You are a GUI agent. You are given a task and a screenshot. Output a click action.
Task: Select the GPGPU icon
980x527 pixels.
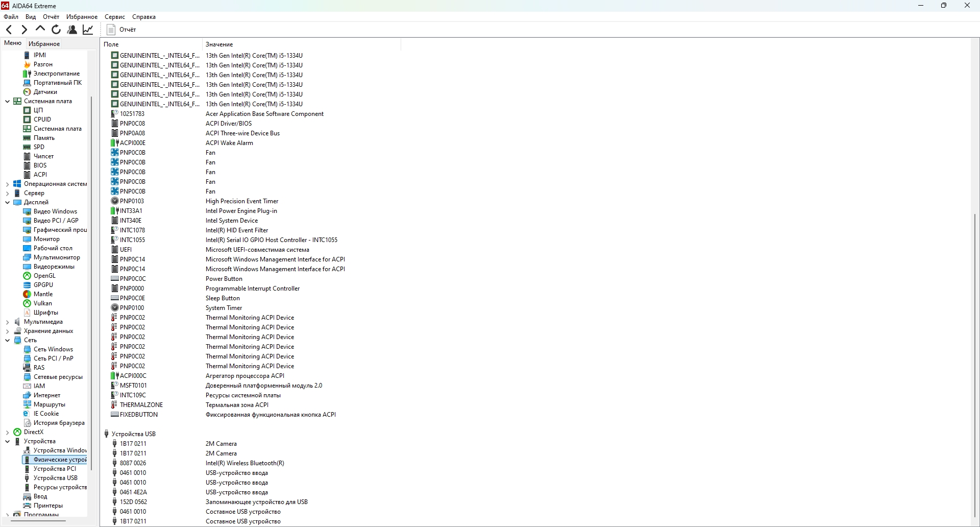[27, 285]
